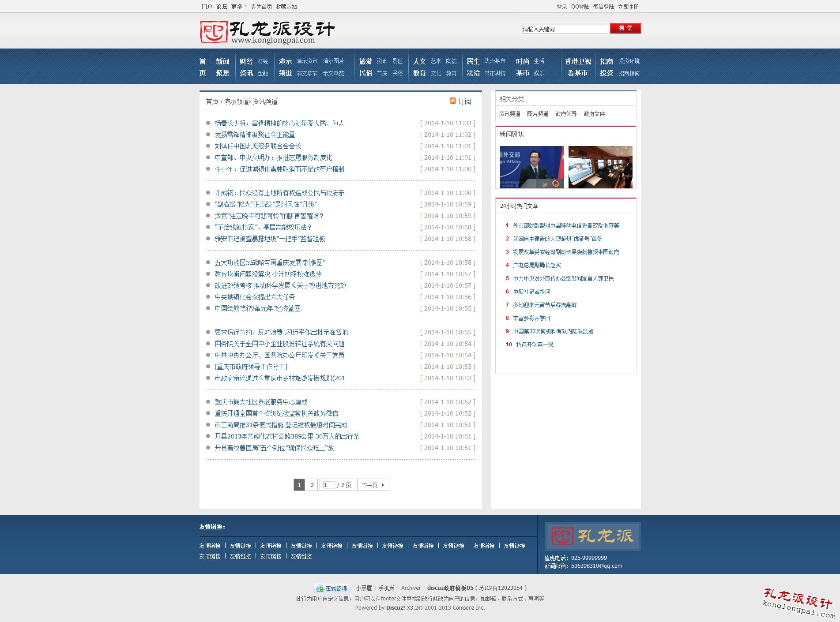The width and height of the screenshot is (840, 622).
Task: Click discuz政府模板05 footer link
Action: (450, 588)
